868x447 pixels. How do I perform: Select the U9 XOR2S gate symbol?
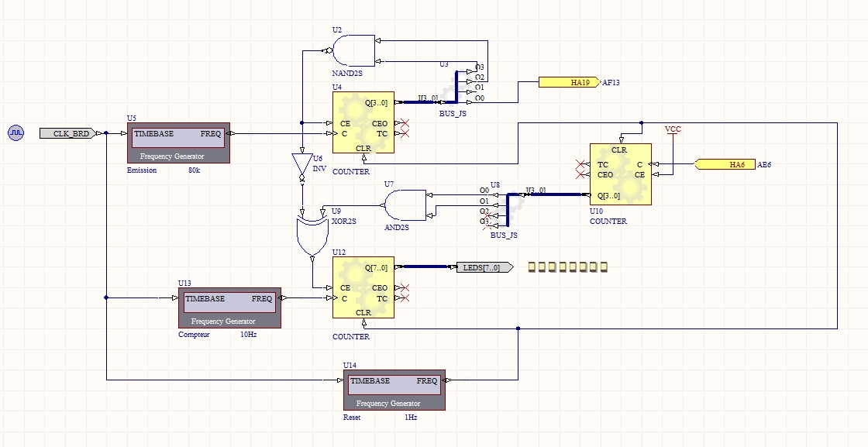coord(312,234)
